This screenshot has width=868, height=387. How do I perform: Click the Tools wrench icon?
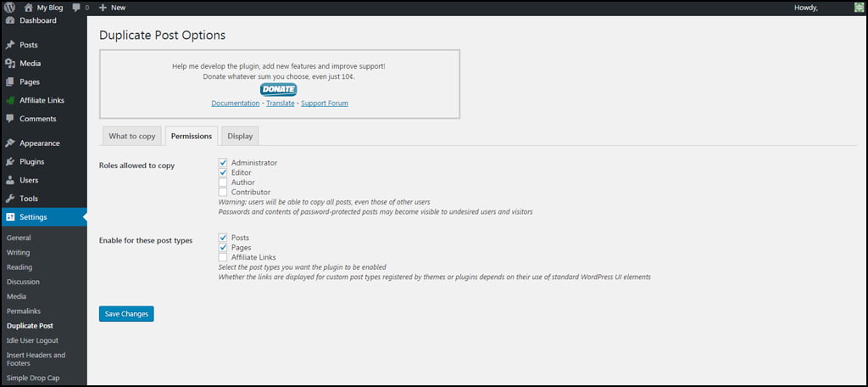10,199
